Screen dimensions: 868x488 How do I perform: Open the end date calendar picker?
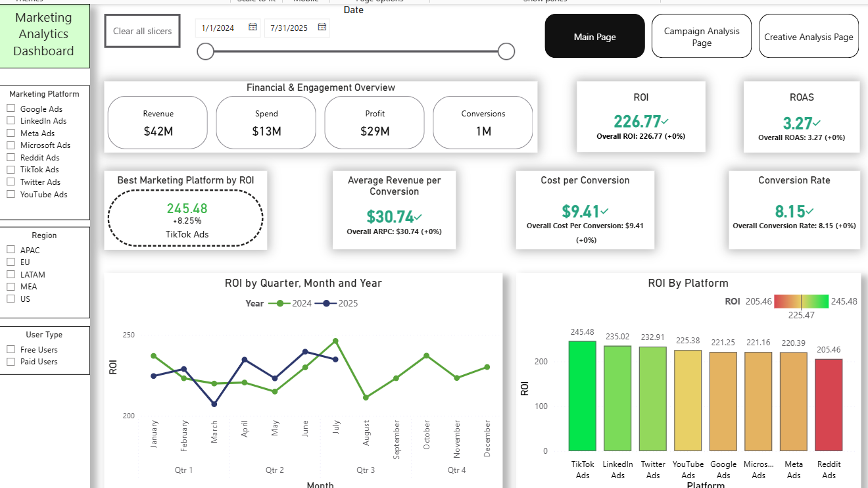tap(322, 28)
